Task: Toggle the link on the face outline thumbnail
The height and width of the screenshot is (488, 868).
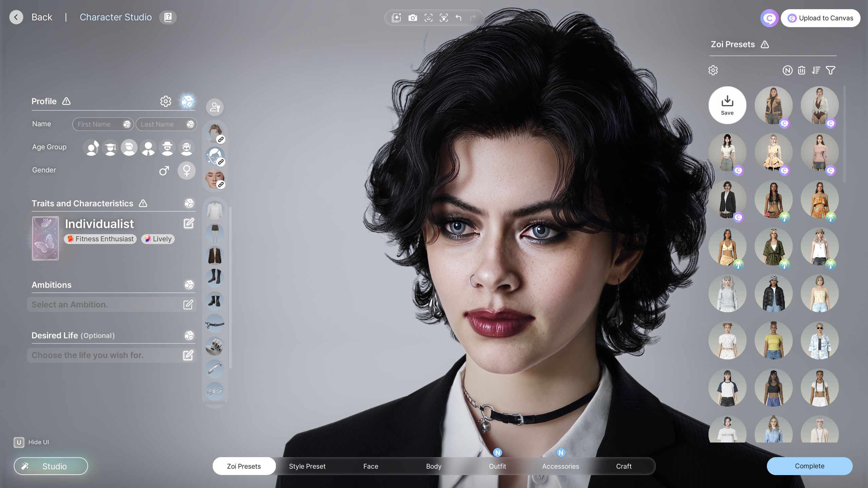Action: pos(221,162)
